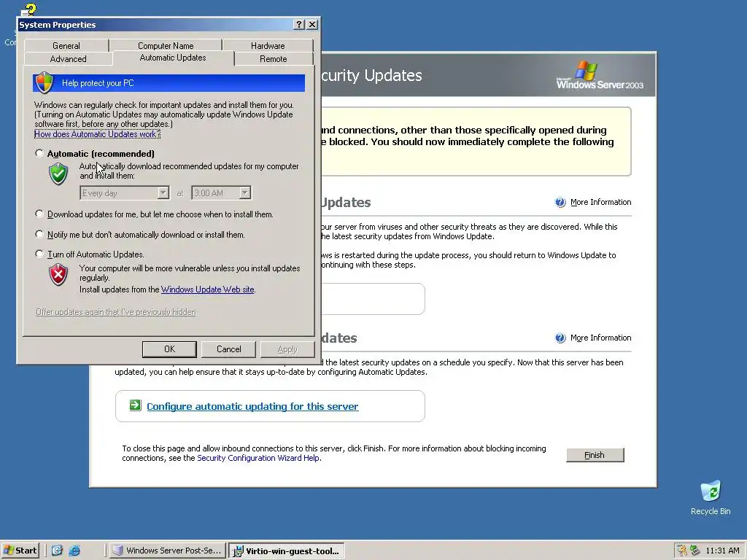Click Finish in Post-Setup Security Updates window
Image resolution: width=747 pixels, height=560 pixels.
click(x=595, y=455)
